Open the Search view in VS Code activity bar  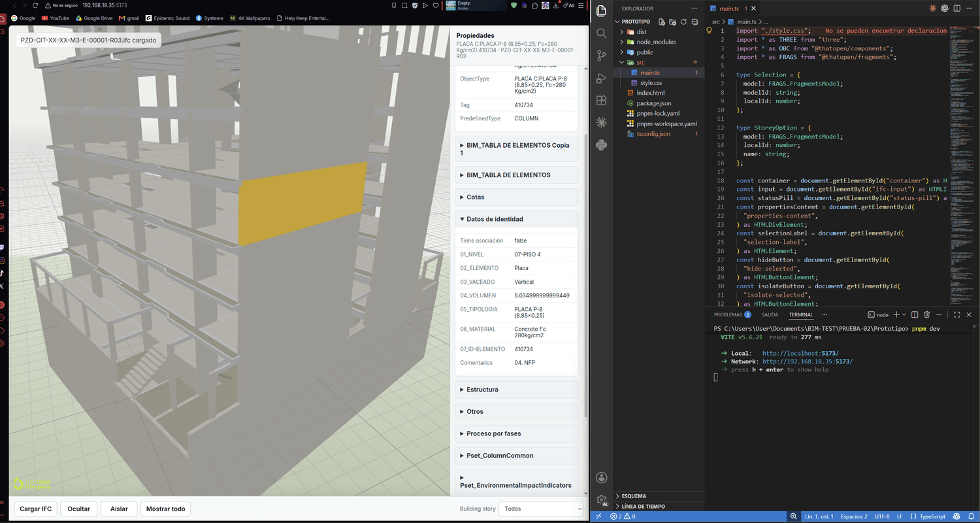pyautogui.click(x=602, y=33)
